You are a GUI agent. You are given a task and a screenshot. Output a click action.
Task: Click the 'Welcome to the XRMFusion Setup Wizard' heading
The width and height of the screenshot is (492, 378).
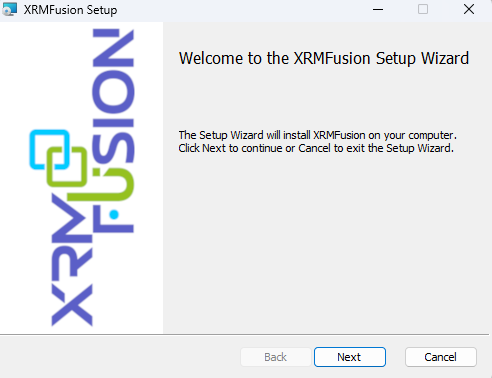pyautogui.click(x=324, y=58)
